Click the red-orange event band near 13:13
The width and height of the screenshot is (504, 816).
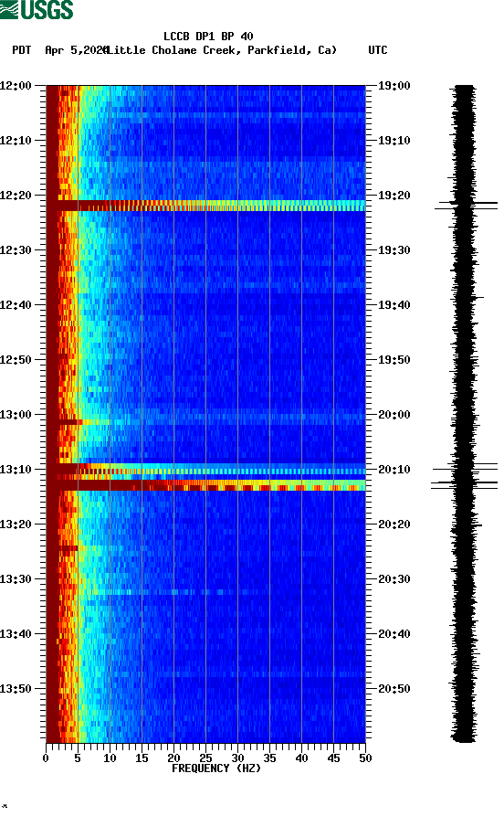pyautogui.click(x=206, y=485)
